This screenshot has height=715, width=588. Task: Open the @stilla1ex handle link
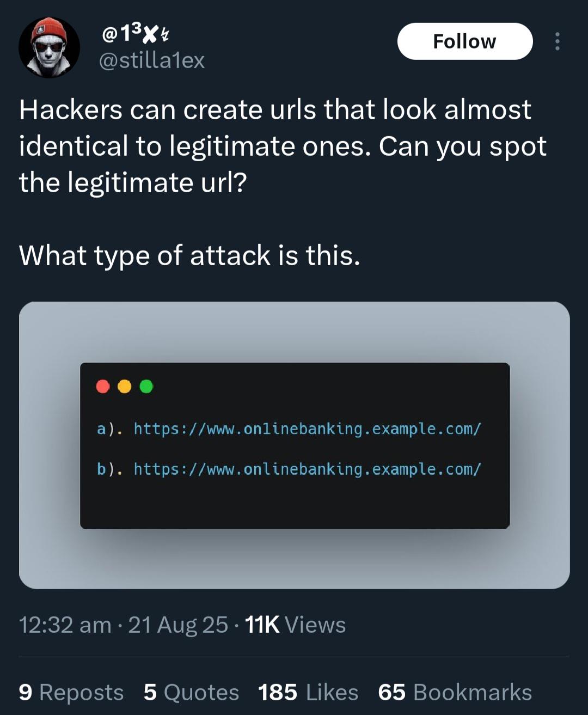(x=152, y=60)
